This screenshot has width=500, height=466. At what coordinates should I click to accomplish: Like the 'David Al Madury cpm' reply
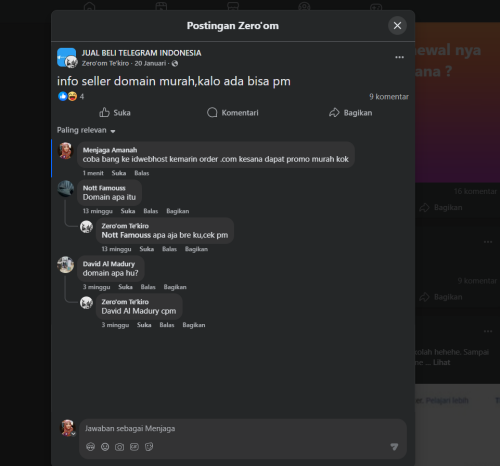pyautogui.click(x=144, y=325)
